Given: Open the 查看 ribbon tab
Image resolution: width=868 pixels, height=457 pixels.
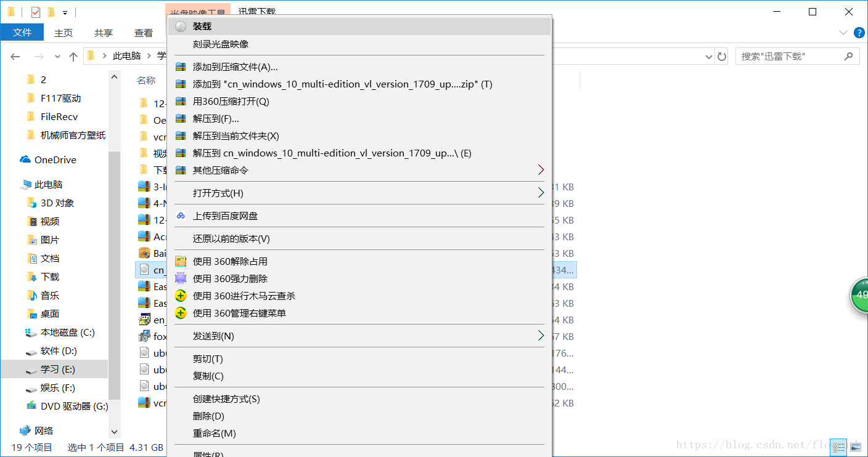Looking at the screenshot, I should click(x=144, y=33).
